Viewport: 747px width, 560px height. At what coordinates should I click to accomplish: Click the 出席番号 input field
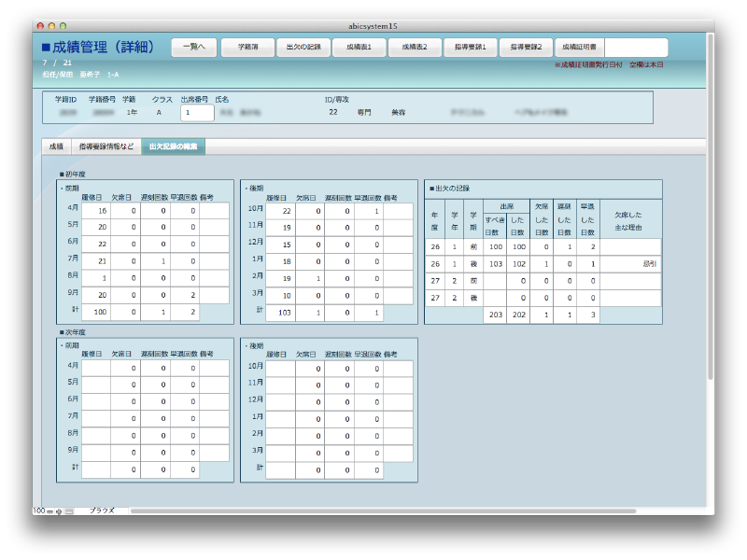tap(197, 112)
